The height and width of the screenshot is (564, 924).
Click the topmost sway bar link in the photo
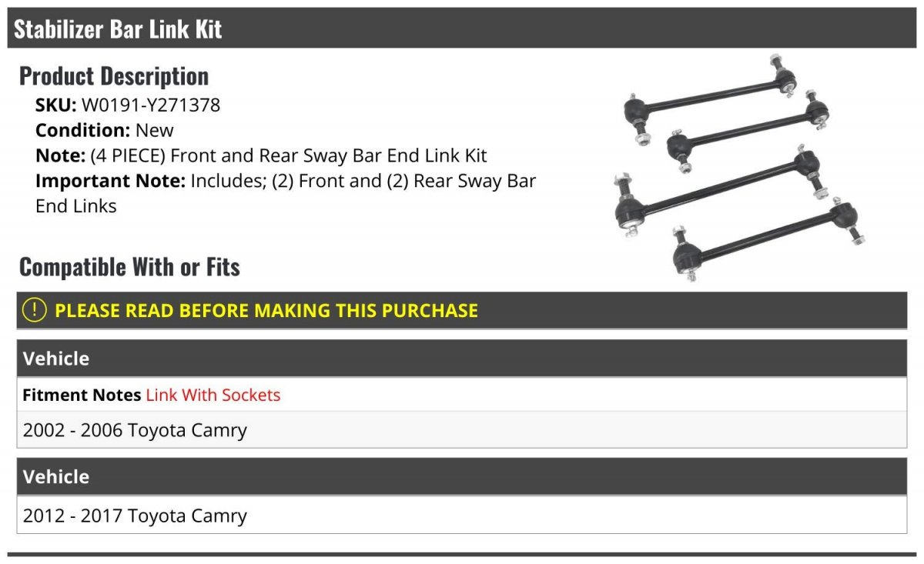(707, 98)
